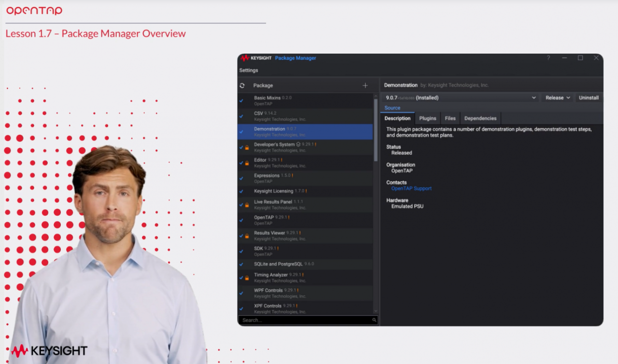Open the 9.0.7 version dropdown

point(461,98)
